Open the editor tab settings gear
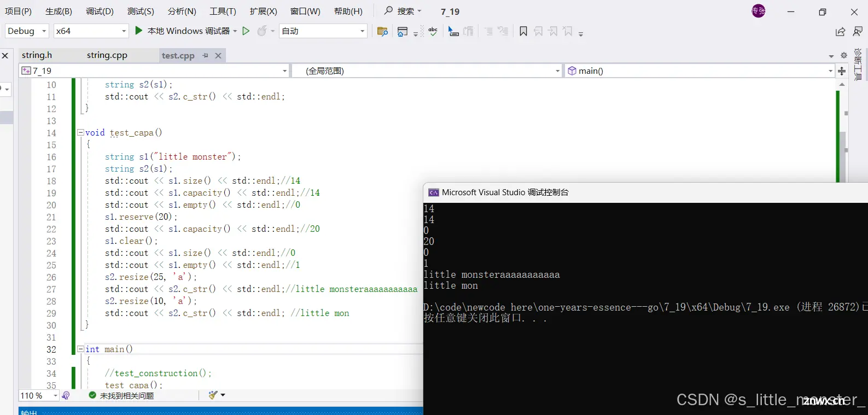 tap(844, 55)
